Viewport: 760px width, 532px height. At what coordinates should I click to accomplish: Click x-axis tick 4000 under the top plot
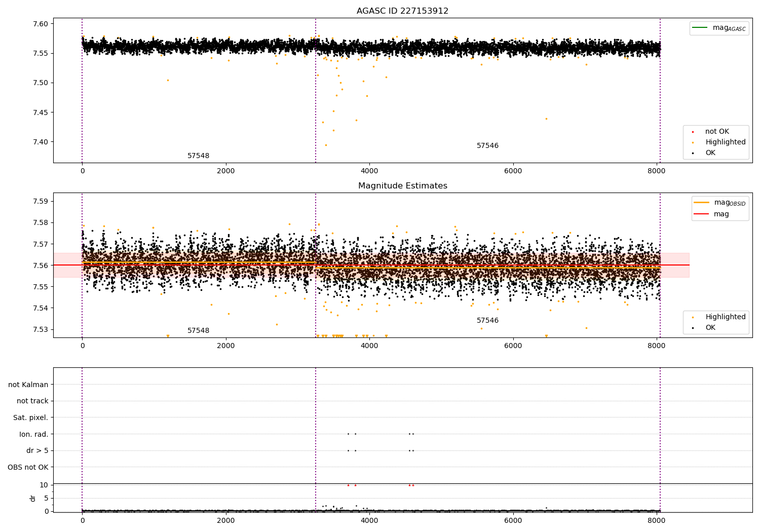pyautogui.click(x=369, y=171)
